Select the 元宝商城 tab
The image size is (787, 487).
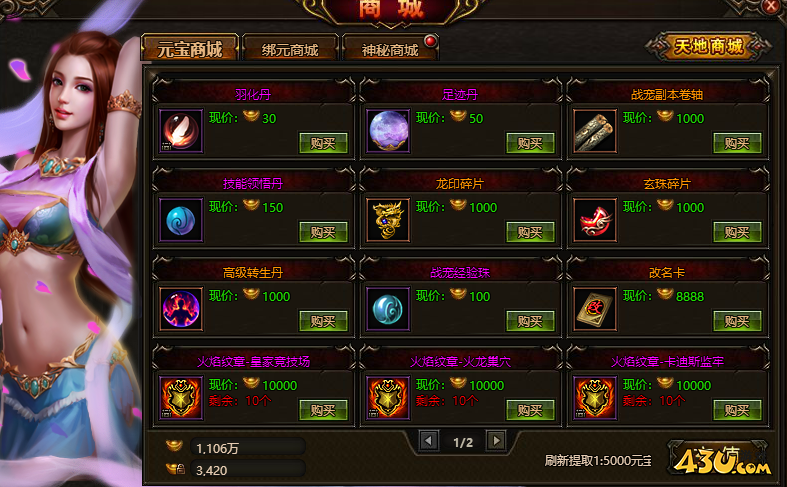point(190,48)
